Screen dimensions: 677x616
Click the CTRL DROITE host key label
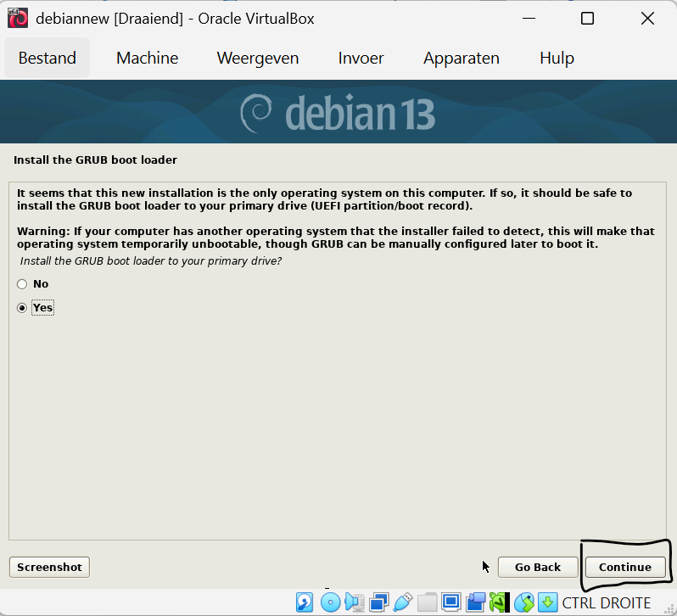tap(607, 602)
